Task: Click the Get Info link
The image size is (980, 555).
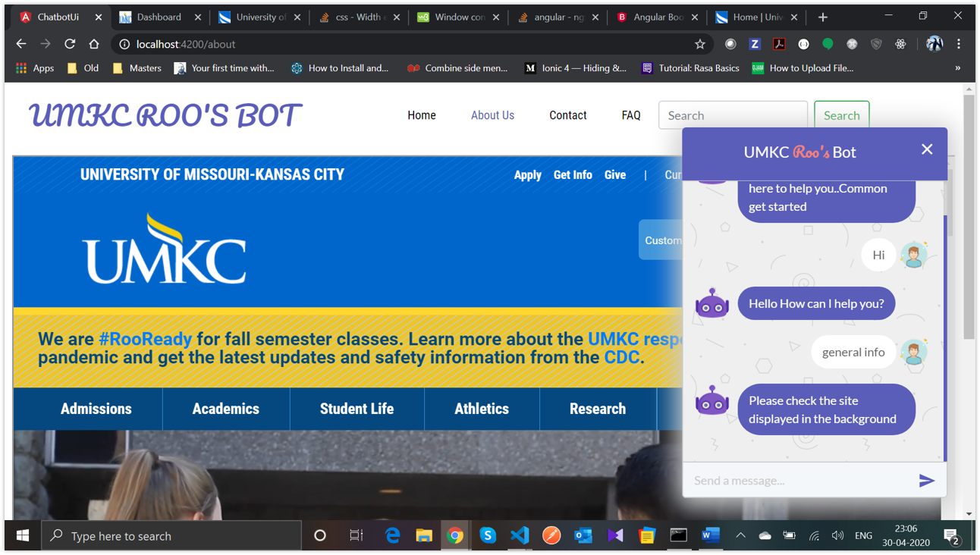Action: click(573, 175)
